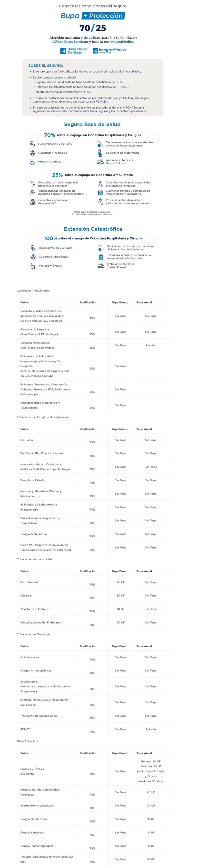Screen dimensions: 197x868
Task: Click the ambulance icon under Extensión Catastrófica
Action: tap(101, 266)
